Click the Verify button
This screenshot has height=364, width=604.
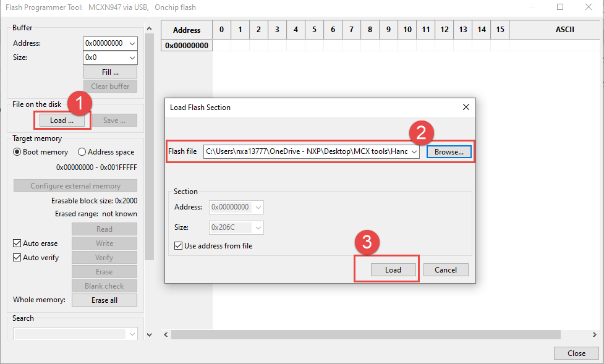coord(104,257)
